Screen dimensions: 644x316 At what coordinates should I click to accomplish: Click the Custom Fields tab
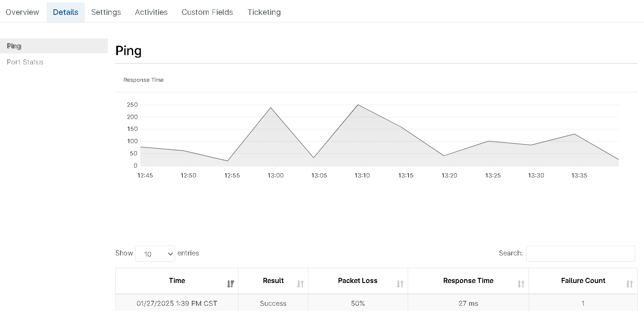pyautogui.click(x=207, y=12)
